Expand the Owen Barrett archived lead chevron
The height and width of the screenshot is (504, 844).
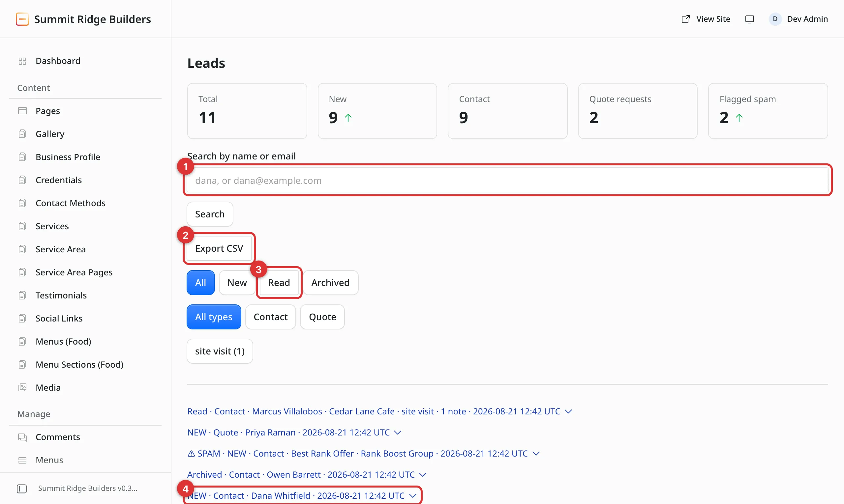[x=423, y=475]
